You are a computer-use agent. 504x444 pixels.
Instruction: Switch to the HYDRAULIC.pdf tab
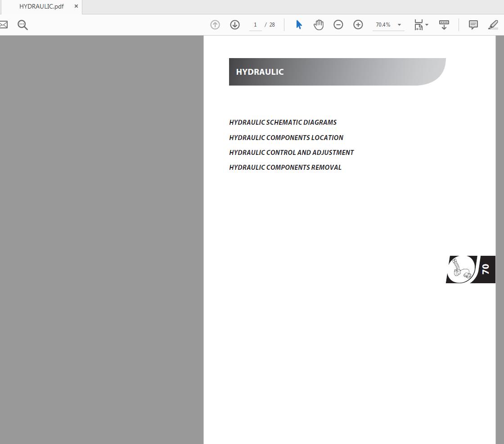click(x=41, y=6)
